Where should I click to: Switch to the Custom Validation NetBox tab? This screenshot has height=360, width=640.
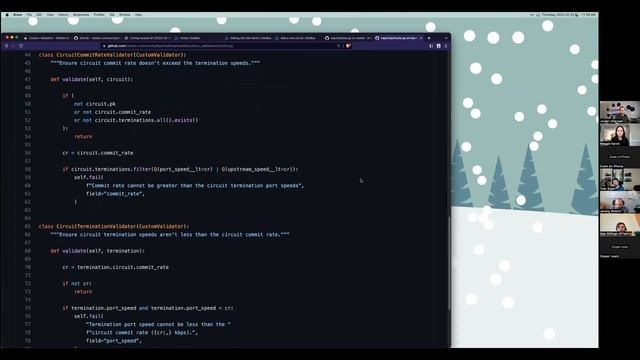pos(47,38)
